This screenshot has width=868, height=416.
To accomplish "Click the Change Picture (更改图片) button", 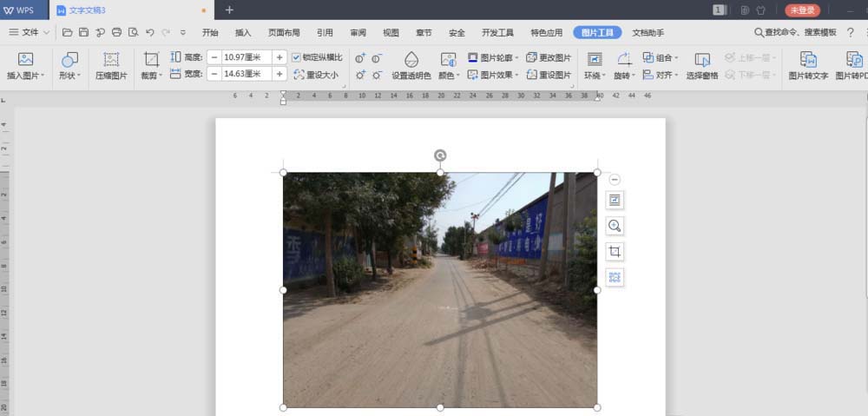I will pyautogui.click(x=549, y=57).
